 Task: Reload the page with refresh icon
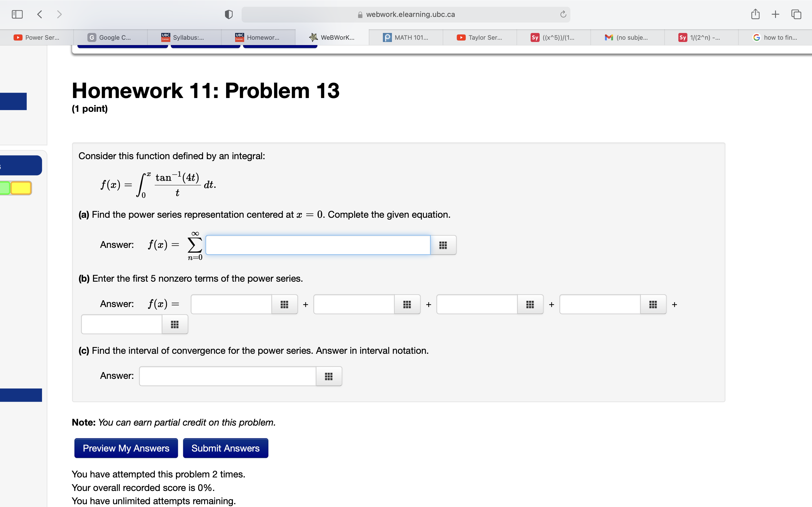(563, 14)
